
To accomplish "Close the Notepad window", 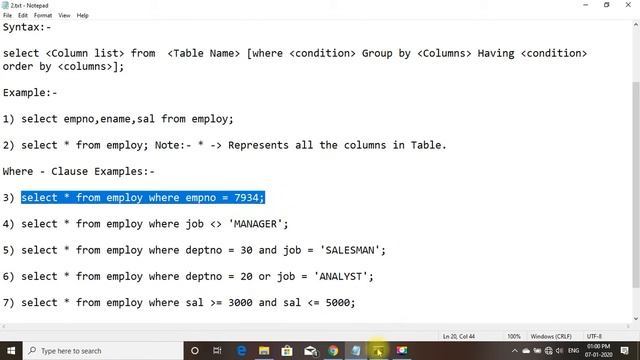I will coord(628,5).
